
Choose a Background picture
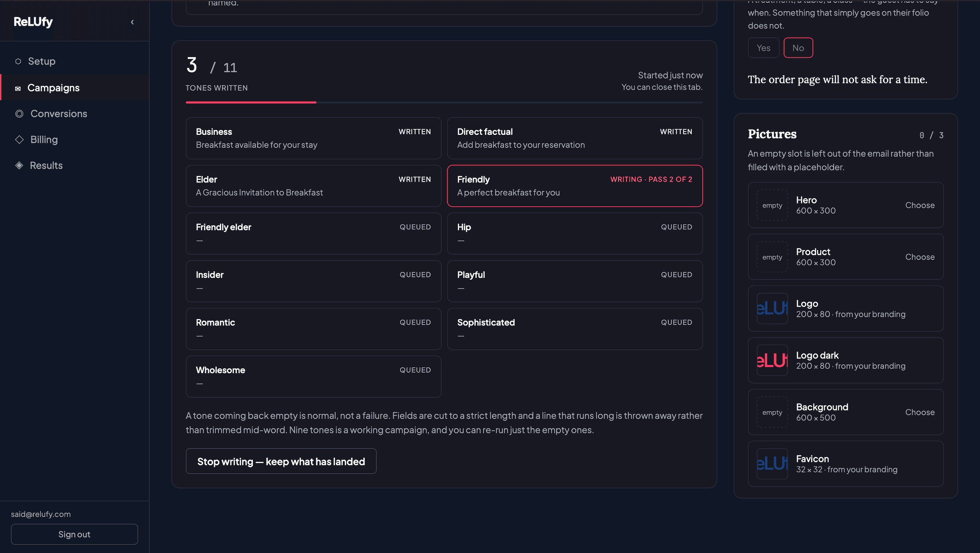tap(920, 413)
